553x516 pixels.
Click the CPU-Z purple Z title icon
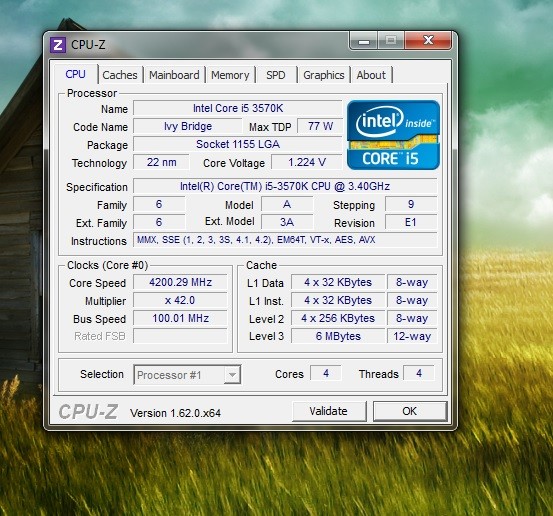coord(58,45)
